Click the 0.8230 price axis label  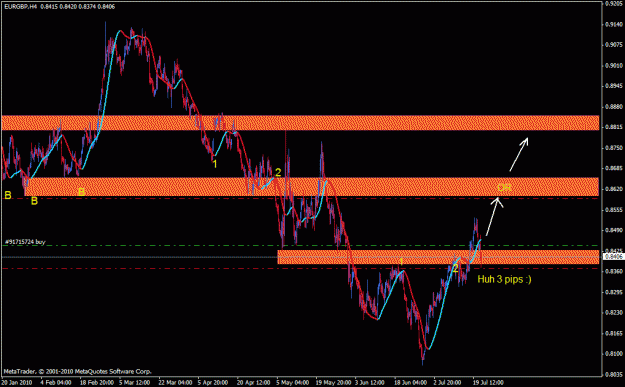[614, 312]
